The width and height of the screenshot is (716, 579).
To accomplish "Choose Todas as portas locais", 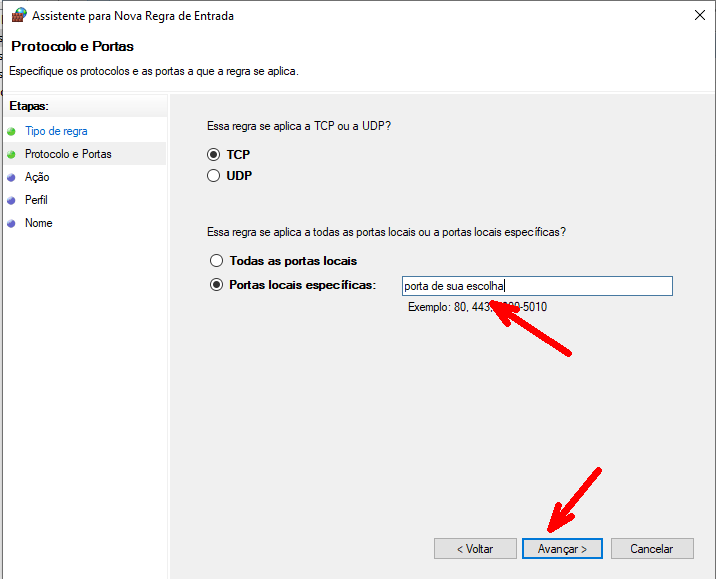I will [x=216, y=261].
